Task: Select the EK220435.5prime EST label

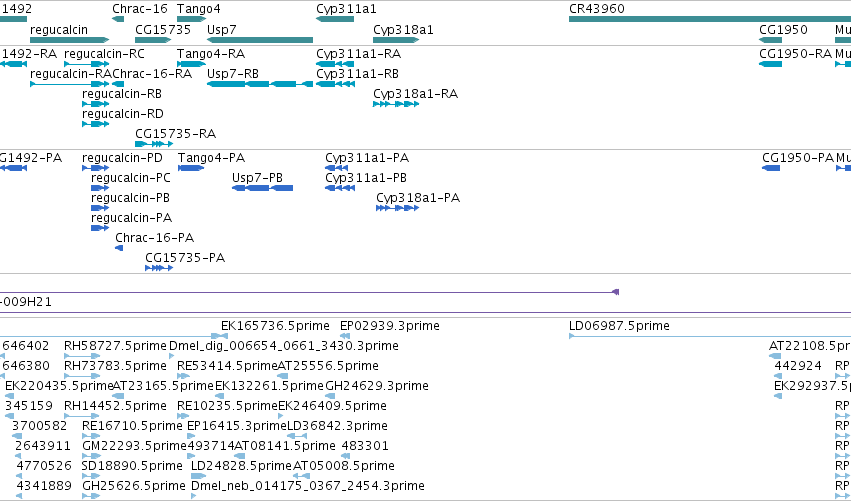Action: point(59,386)
